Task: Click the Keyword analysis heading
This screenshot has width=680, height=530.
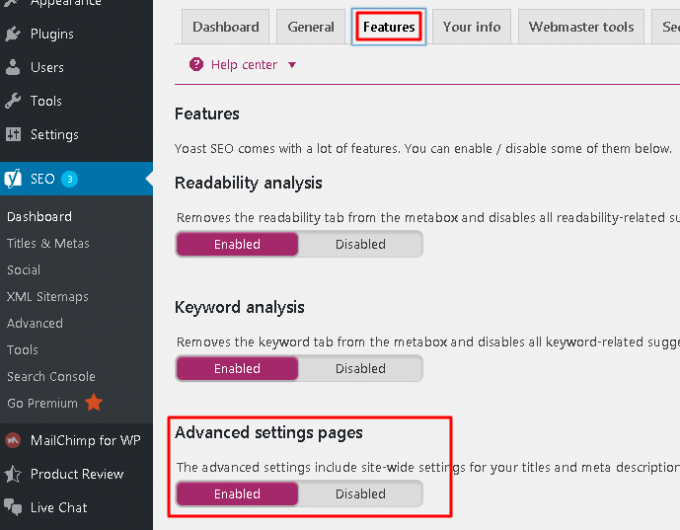Action: 239,307
